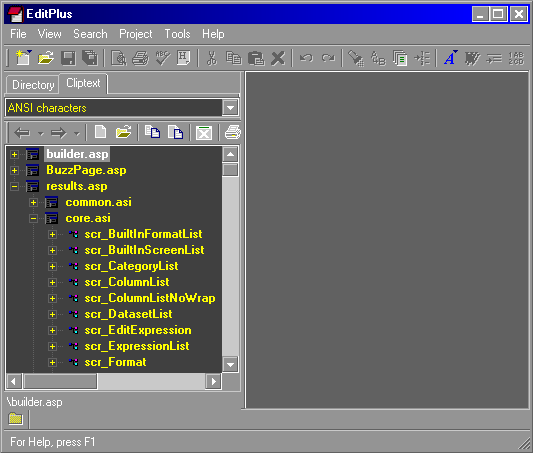Image resolution: width=534 pixels, height=454 pixels.
Task: Click the horizontal scroll right arrow
Action: click(214, 381)
